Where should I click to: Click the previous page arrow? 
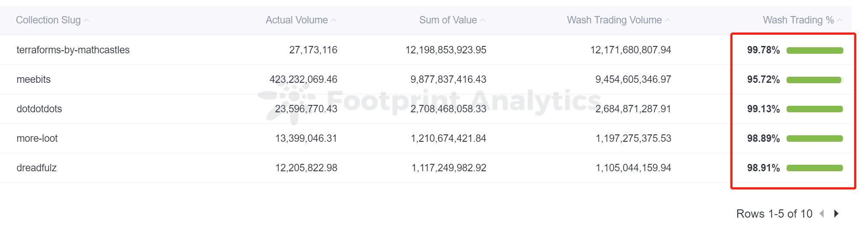(822, 214)
